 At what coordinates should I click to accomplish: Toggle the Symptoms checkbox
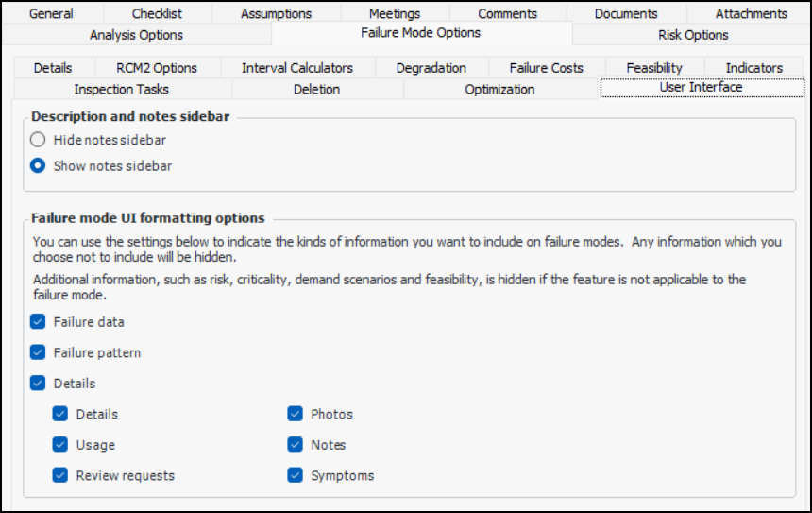[295, 475]
